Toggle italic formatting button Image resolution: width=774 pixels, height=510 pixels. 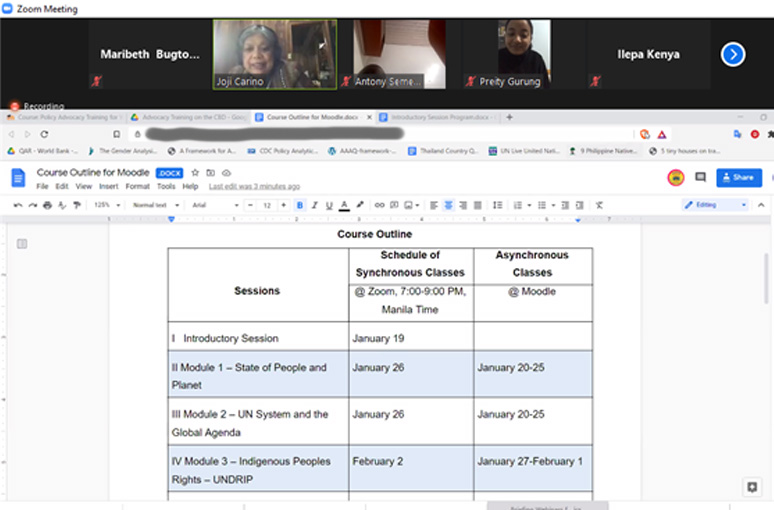tap(314, 205)
